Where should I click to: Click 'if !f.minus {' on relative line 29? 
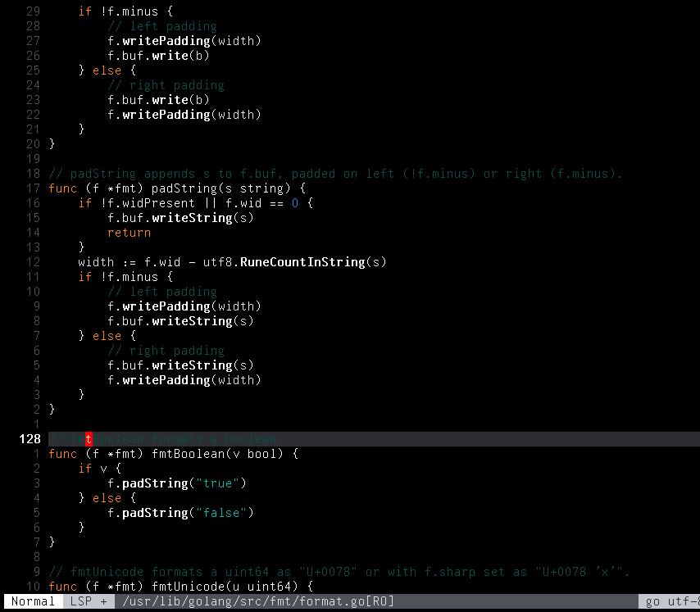[125, 11]
